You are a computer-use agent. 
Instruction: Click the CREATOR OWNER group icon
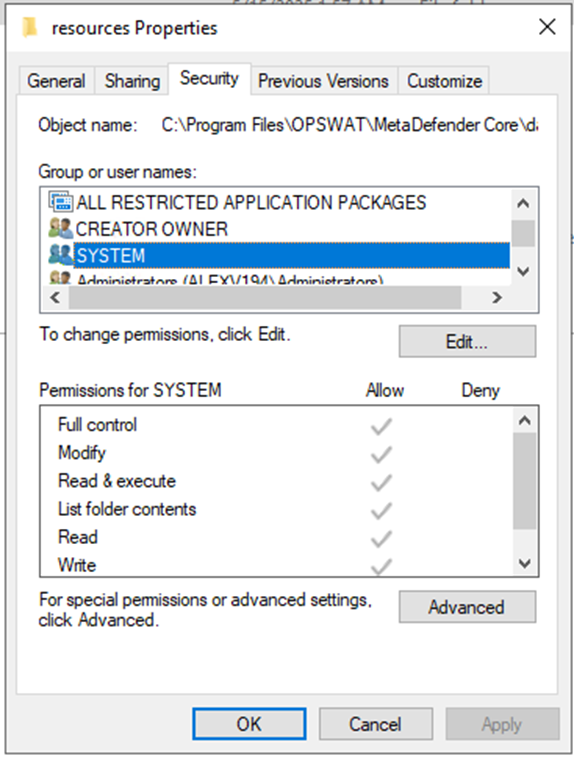pyautogui.click(x=60, y=228)
